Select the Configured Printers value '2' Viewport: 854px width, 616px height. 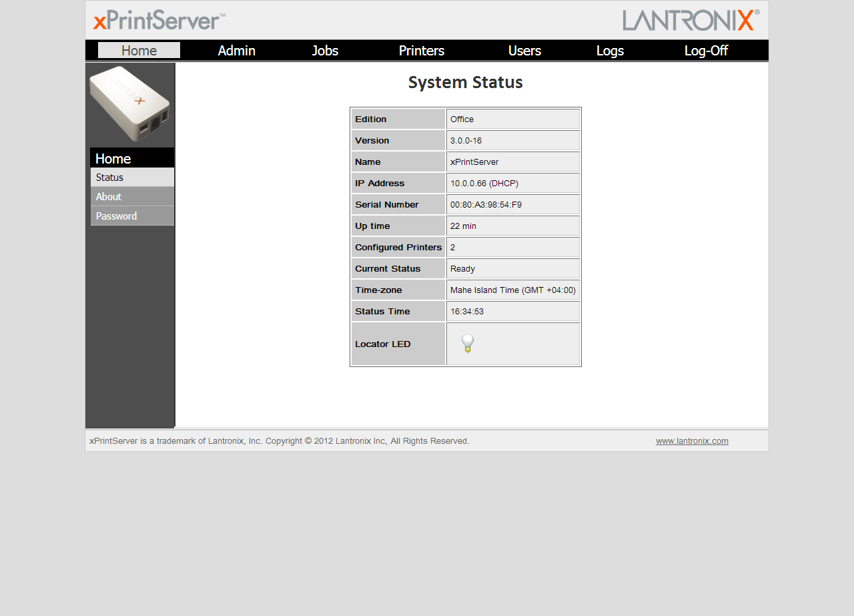452,248
